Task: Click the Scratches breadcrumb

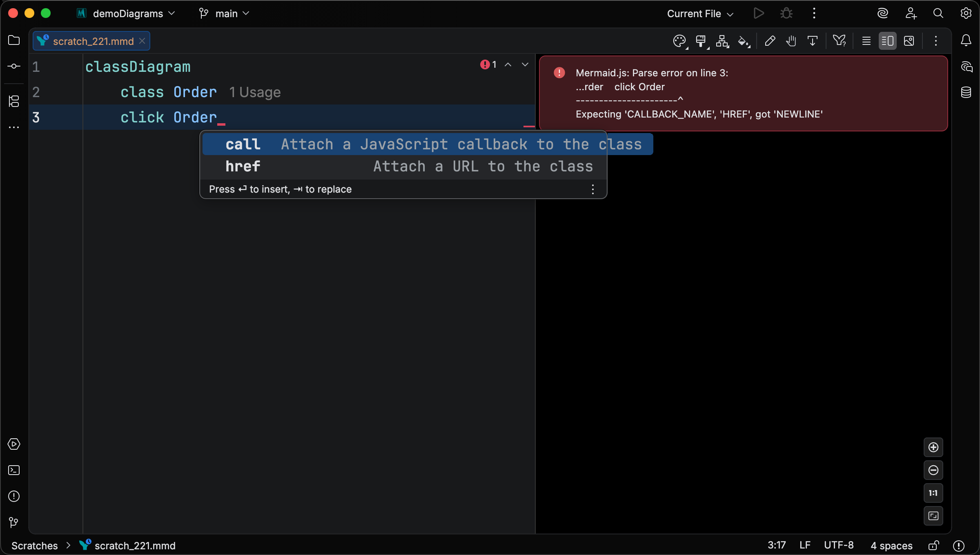Action: point(34,546)
